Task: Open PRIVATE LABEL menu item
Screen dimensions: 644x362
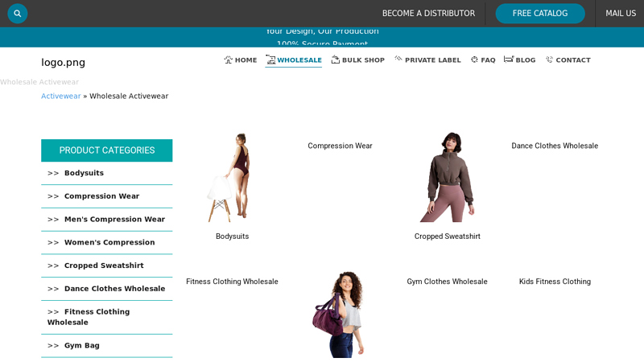Action: pos(433,60)
